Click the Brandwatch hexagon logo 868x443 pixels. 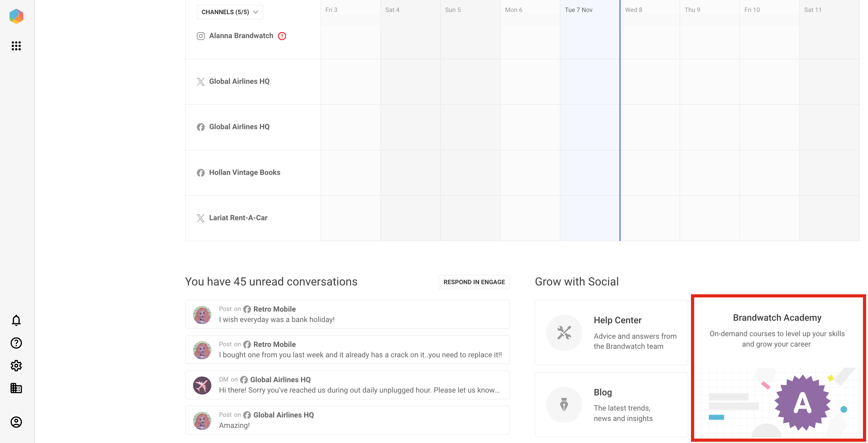(x=16, y=16)
